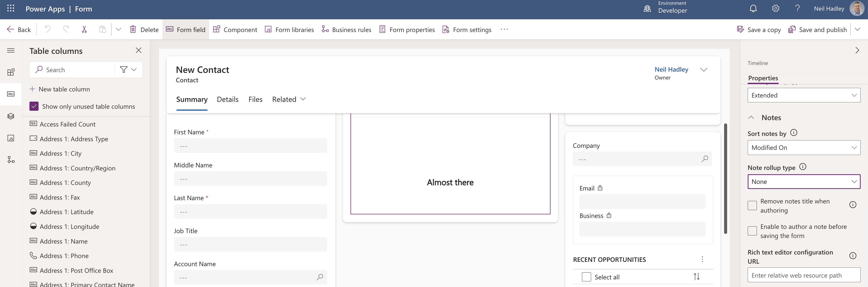Switch to the Summary tab
Screen dimensions: 868x287
[192, 100]
